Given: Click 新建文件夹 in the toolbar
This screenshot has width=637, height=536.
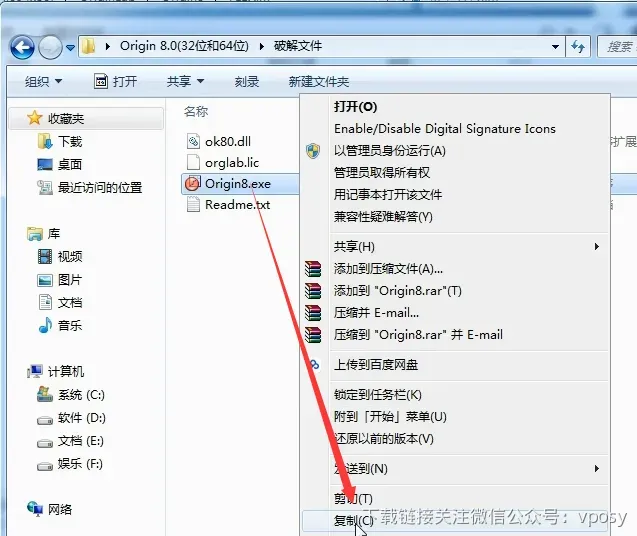Looking at the screenshot, I should tap(318, 82).
